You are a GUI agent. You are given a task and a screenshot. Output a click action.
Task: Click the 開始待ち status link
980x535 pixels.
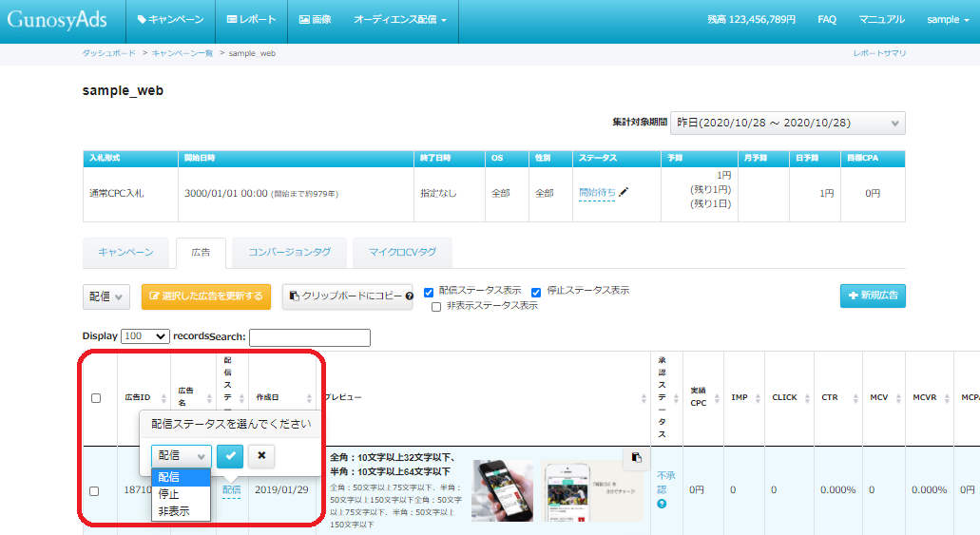point(597,193)
